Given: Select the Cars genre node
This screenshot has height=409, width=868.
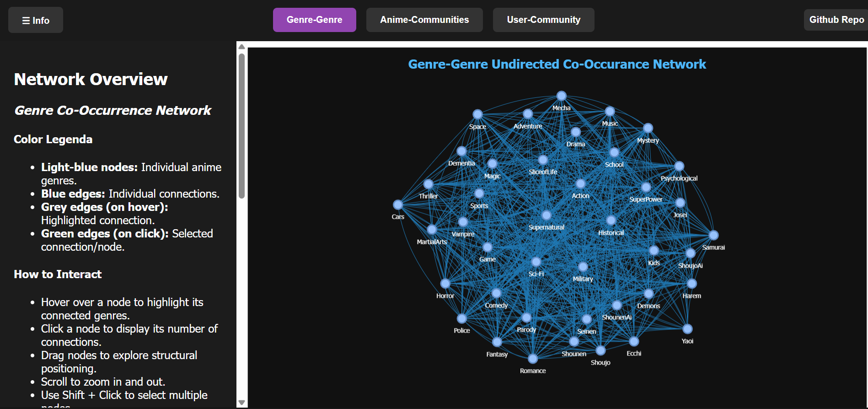Looking at the screenshot, I should click(398, 204).
